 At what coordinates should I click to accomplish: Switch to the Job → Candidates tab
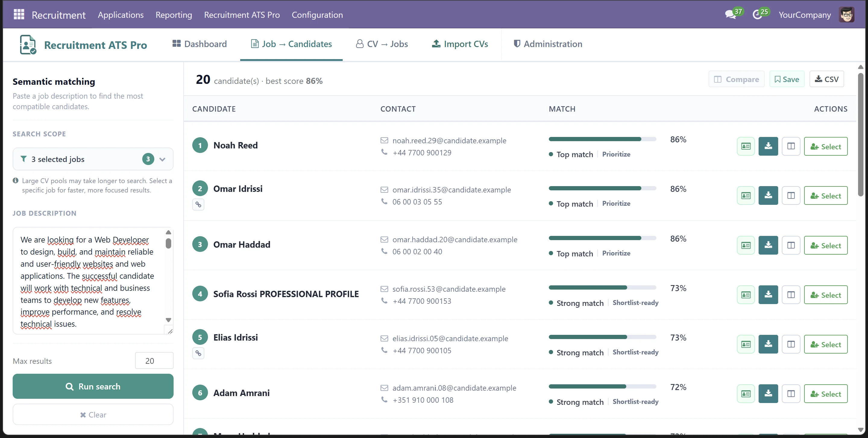[291, 44]
